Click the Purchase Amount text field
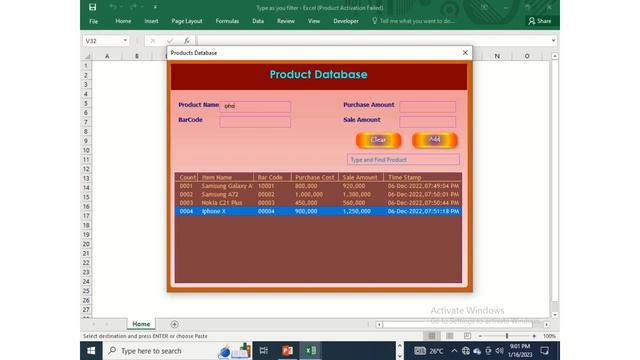 coord(427,107)
